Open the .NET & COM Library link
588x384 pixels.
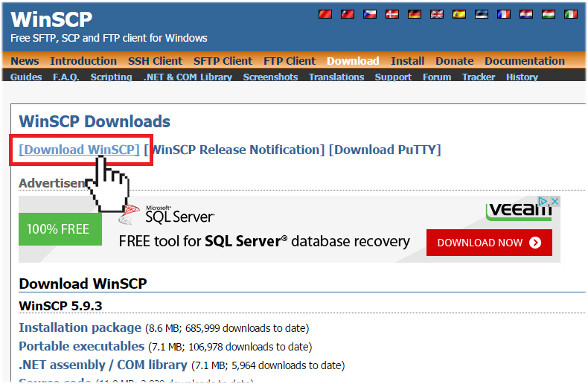[188, 77]
